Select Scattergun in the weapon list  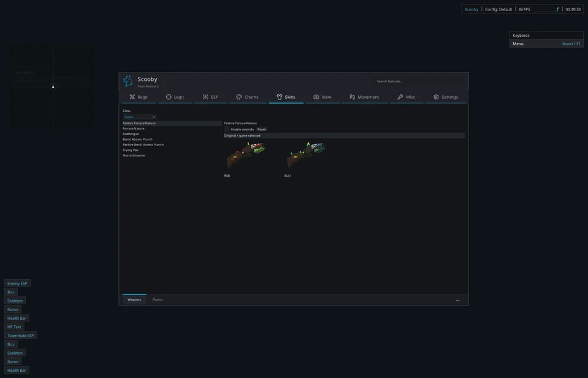pos(172,134)
